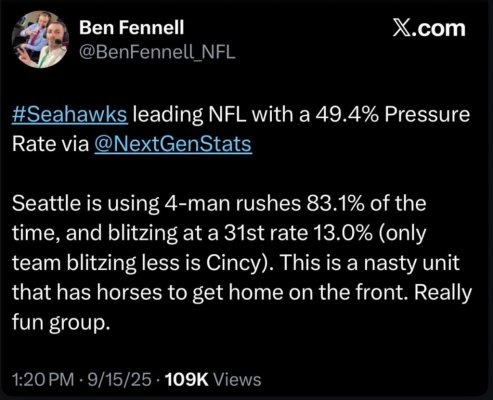Open the X logo icon at top right
This screenshot has width=493, height=400.
click(403, 28)
